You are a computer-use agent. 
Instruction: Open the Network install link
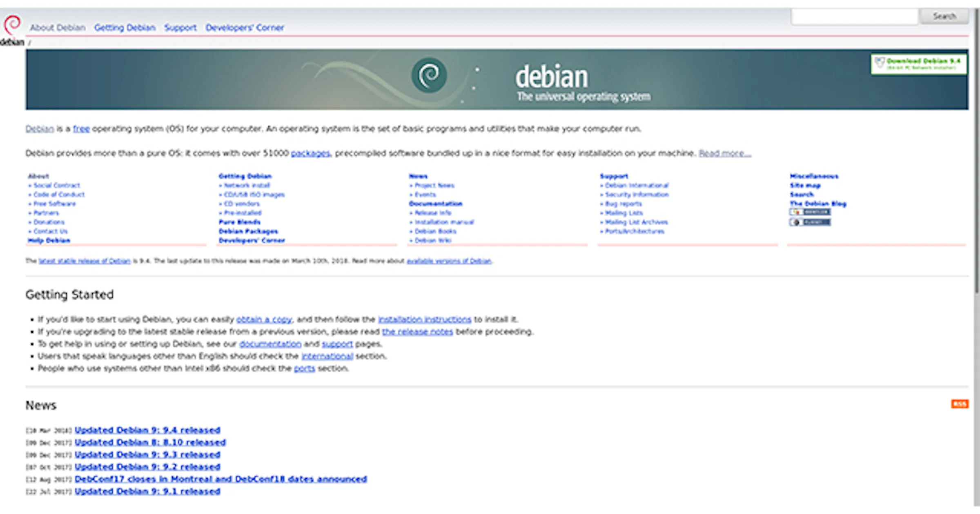pos(247,185)
